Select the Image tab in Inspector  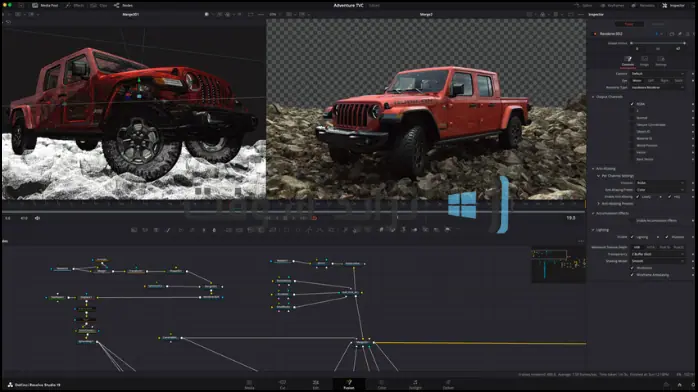(x=644, y=61)
